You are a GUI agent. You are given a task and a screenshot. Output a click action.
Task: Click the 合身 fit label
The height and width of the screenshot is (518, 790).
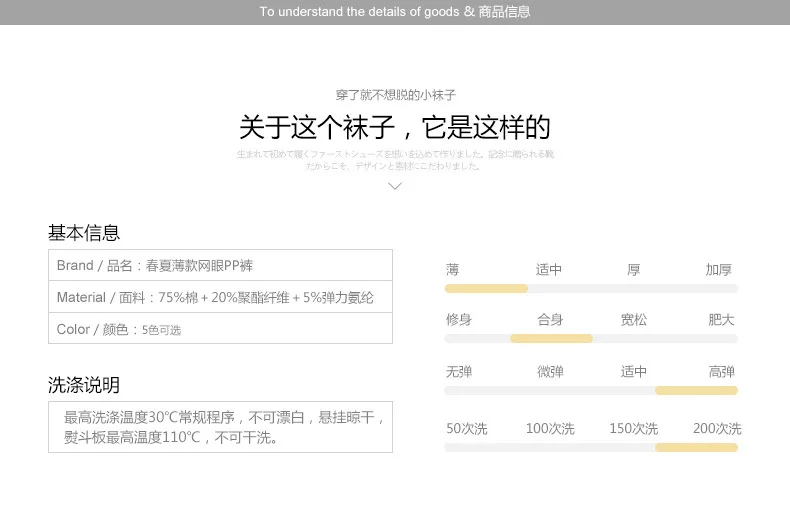coord(550,319)
